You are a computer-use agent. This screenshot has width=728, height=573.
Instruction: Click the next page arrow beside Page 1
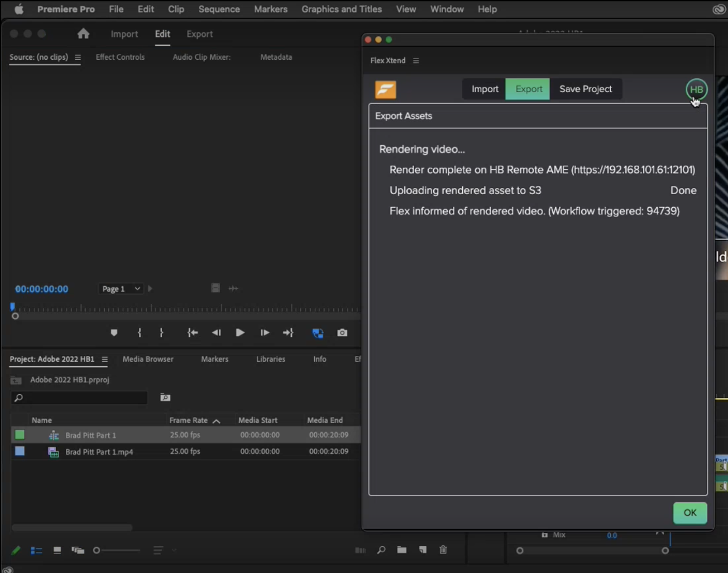click(150, 288)
